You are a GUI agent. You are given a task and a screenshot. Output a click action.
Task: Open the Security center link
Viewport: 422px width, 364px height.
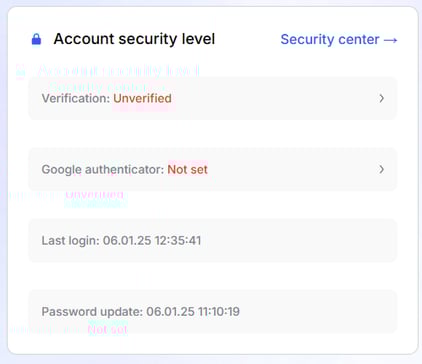(339, 39)
